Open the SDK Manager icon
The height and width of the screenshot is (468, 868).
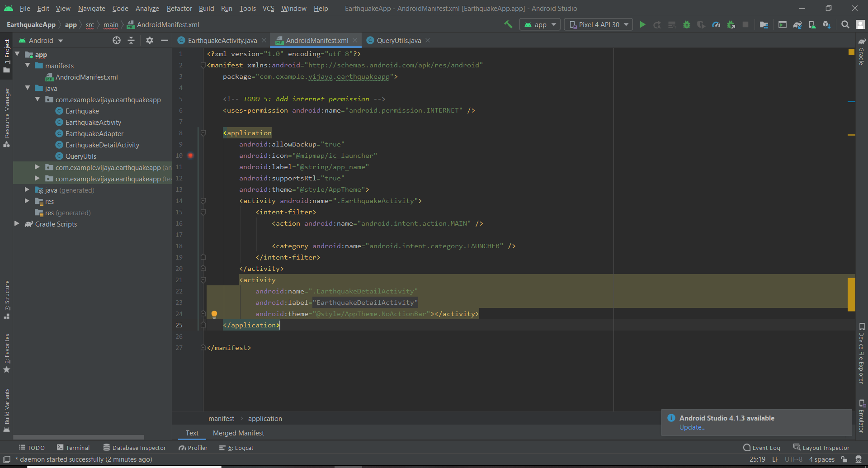click(x=827, y=24)
